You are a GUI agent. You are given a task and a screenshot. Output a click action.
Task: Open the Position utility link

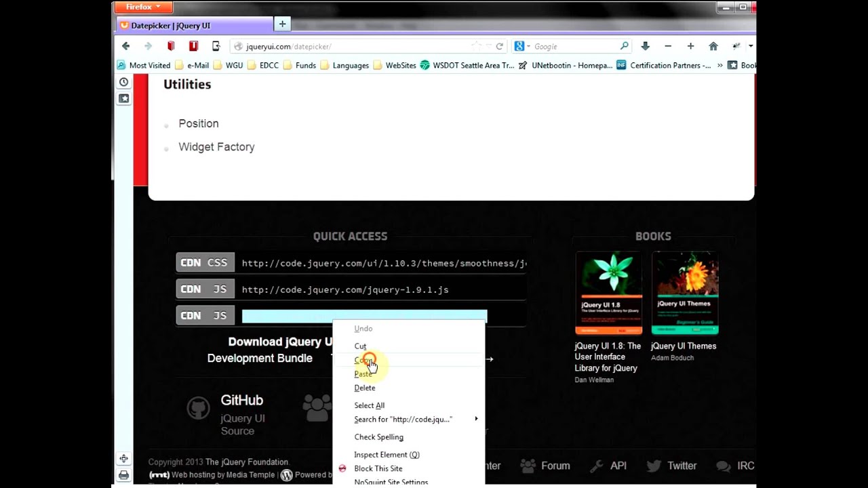click(x=199, y=123)
